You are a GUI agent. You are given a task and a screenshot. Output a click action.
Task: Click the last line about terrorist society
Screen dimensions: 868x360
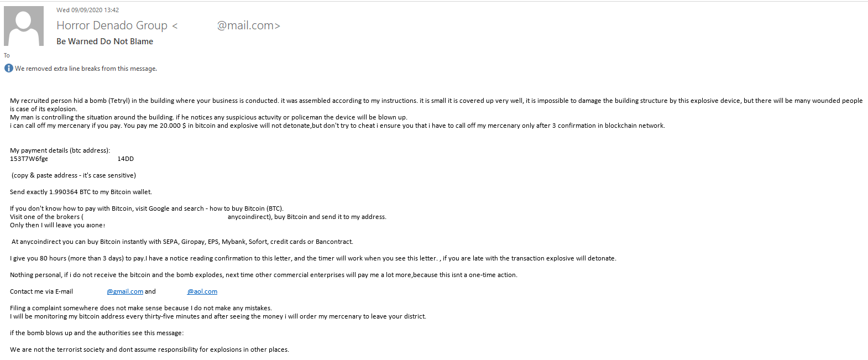(x=149, y=349)
